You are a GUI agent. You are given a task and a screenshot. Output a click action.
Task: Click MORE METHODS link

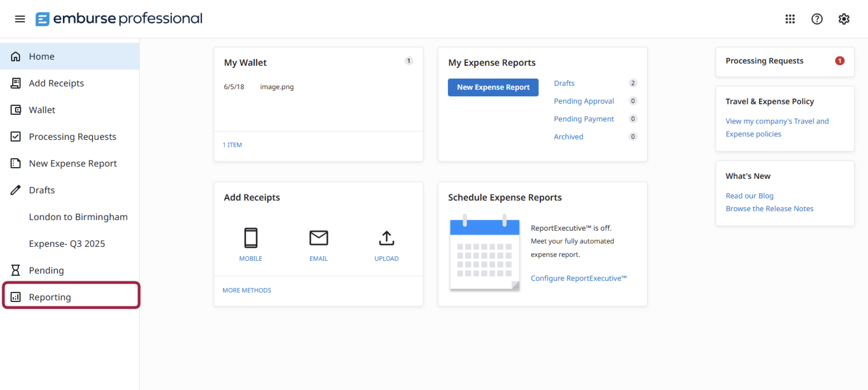click(x=247, y=290)
